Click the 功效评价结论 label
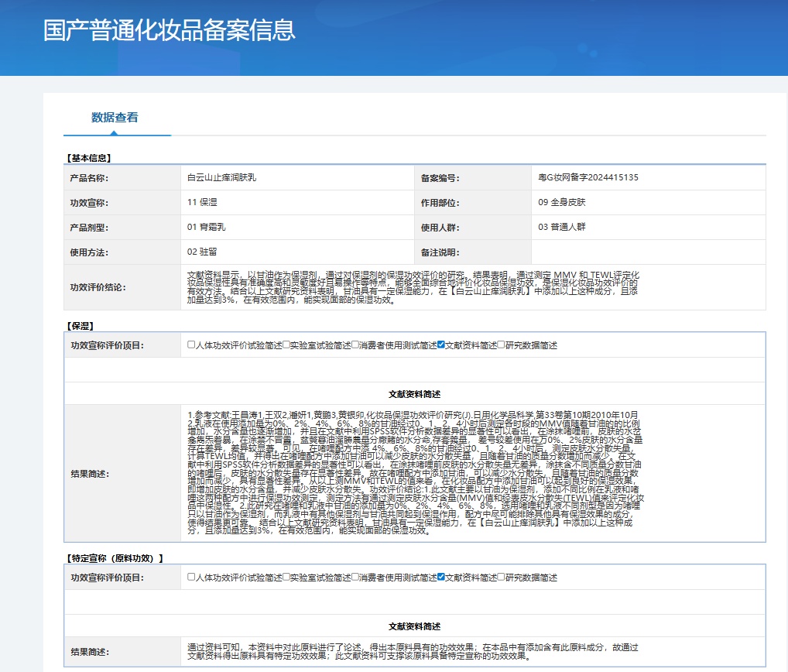788x672 pixels. [x=98, y=287]
